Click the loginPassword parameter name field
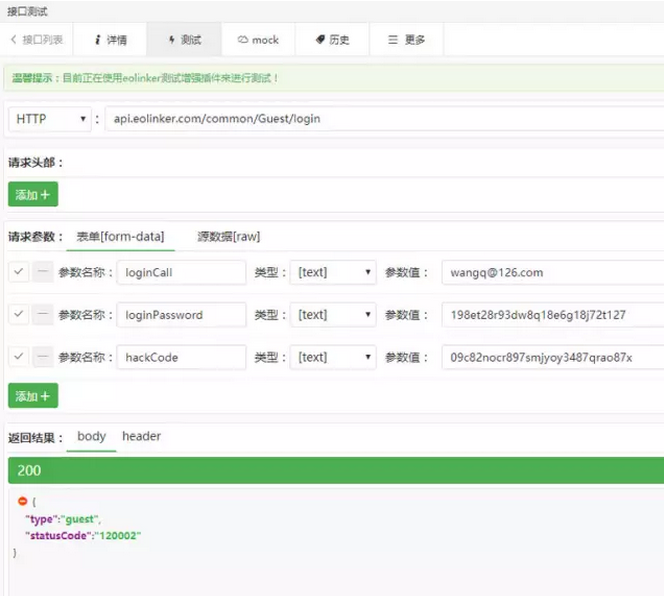 click(181, 315)
